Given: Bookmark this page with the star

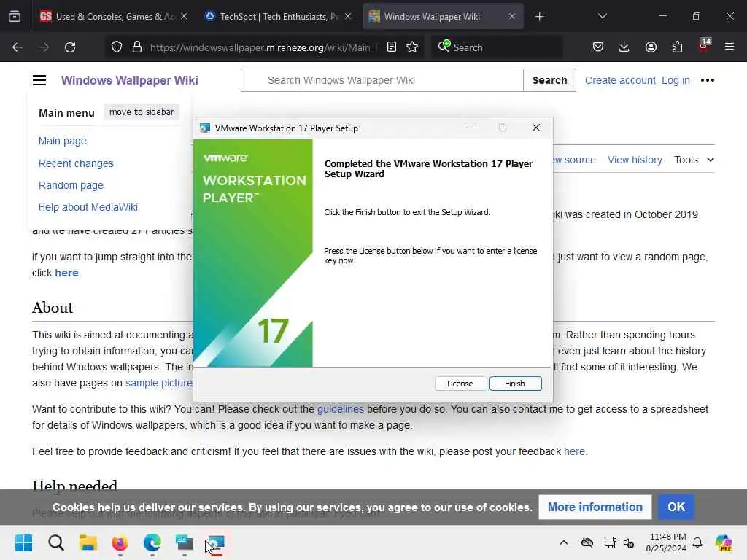Looking at the screenshot, I should [x=413, y=47].
